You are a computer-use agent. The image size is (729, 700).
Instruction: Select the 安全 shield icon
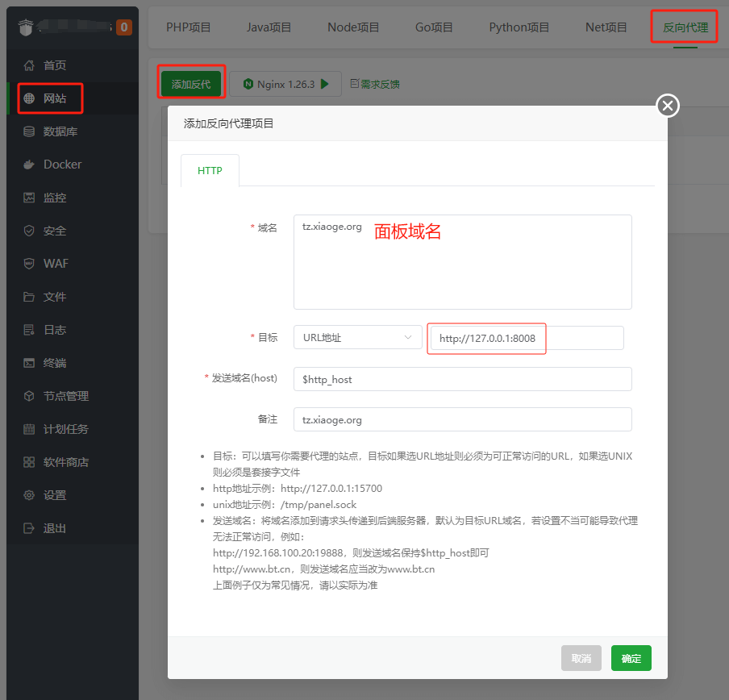click(x=29, y=231)
